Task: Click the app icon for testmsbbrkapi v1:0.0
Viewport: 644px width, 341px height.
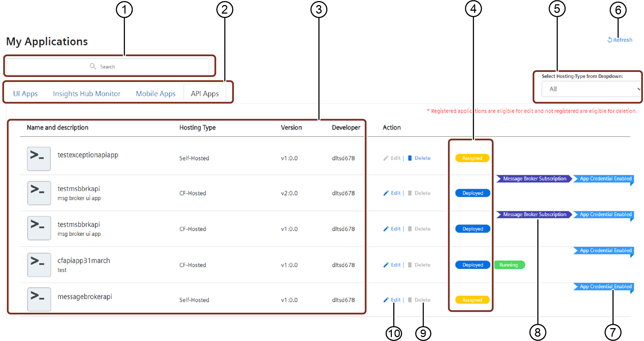Action: pyautogui.click(x=39, y=228)
